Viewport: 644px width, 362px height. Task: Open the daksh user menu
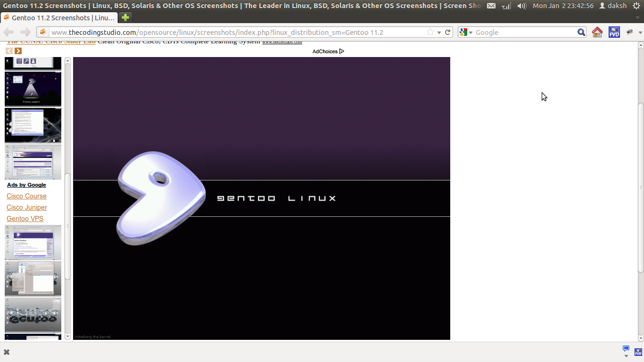tap(612, 6)
